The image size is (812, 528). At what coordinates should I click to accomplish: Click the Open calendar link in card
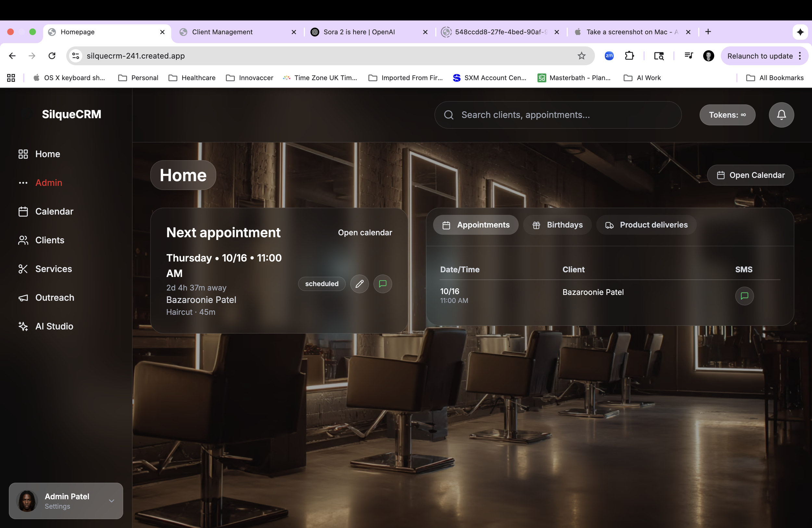(x=365, y=233)
